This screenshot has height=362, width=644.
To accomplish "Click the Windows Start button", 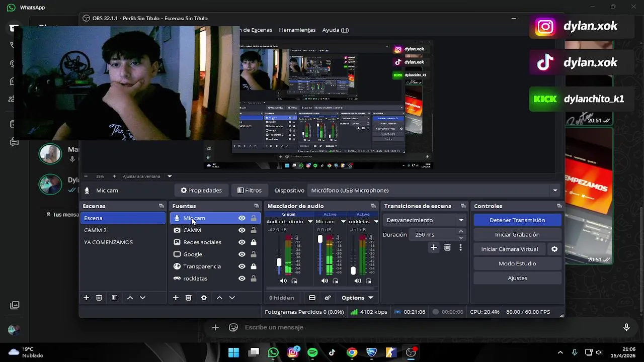I will point(234,352).
